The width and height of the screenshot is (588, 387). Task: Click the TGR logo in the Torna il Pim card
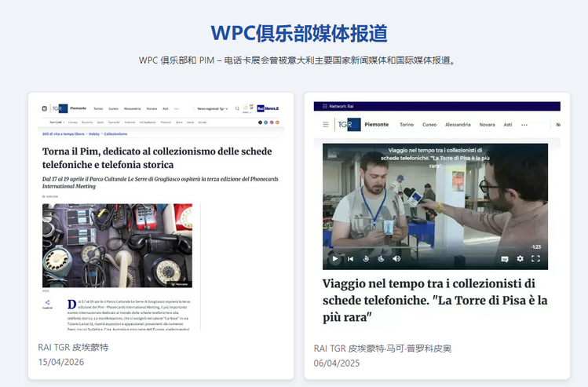click(x=59, y=109)
